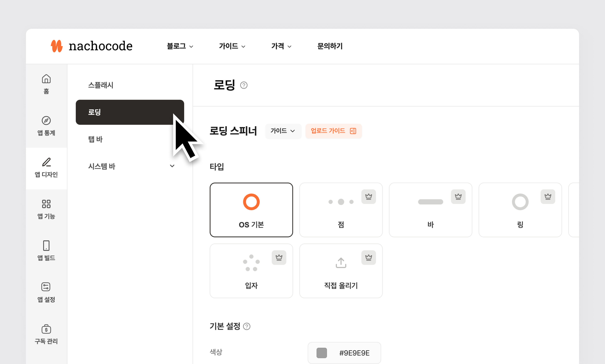Click the 타입 section label
This screenshot has width=605, height=364.
[217, 167]
